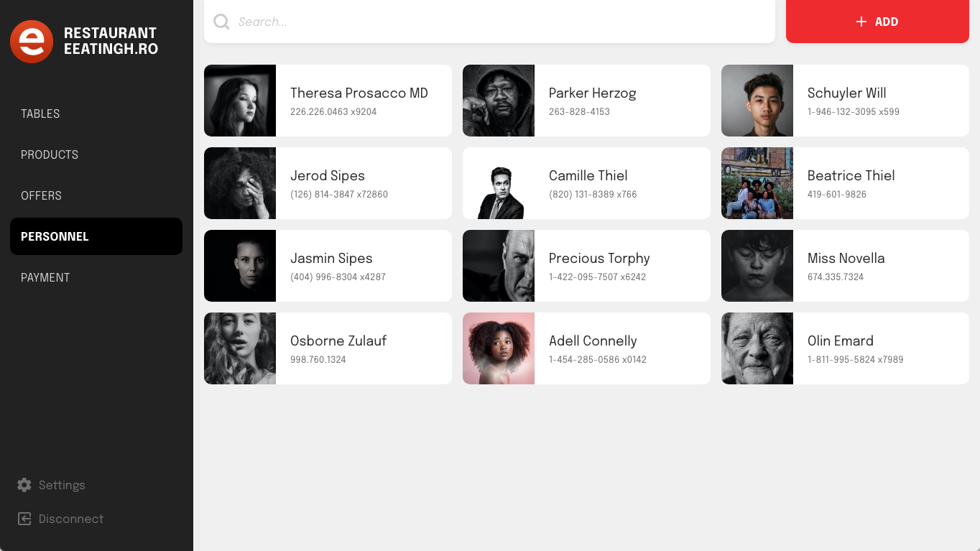Go to the Products menu item
This screenshot has width=980, height=551.
pyautogui.click(x=50, y=154)
